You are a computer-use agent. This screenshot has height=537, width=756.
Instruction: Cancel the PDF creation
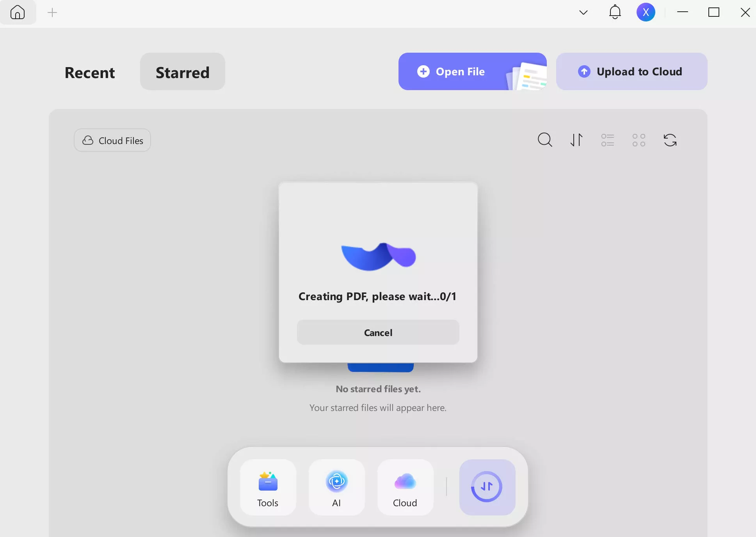378,333
